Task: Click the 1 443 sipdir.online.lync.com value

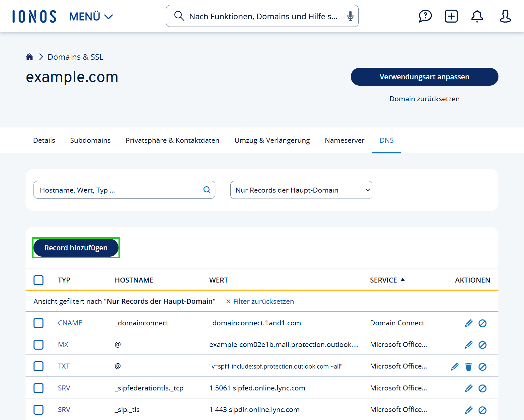Action: tap(254, 409)
